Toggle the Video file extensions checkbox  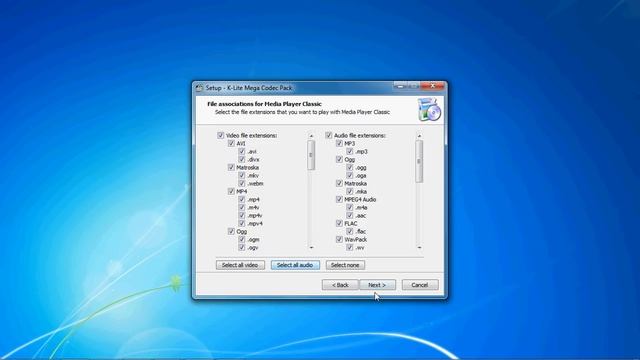tap(220, 135)
